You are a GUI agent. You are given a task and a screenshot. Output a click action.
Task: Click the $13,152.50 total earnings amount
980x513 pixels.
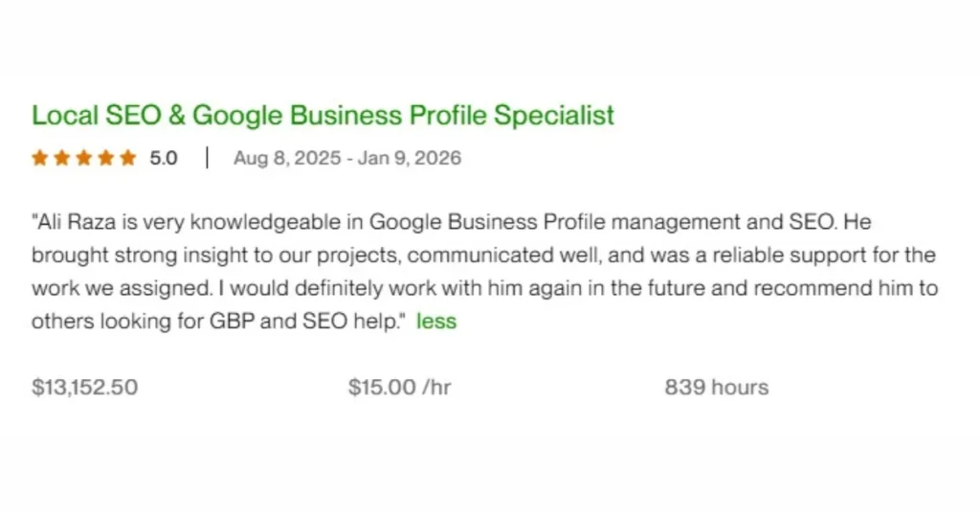click(x=84, y=388)
